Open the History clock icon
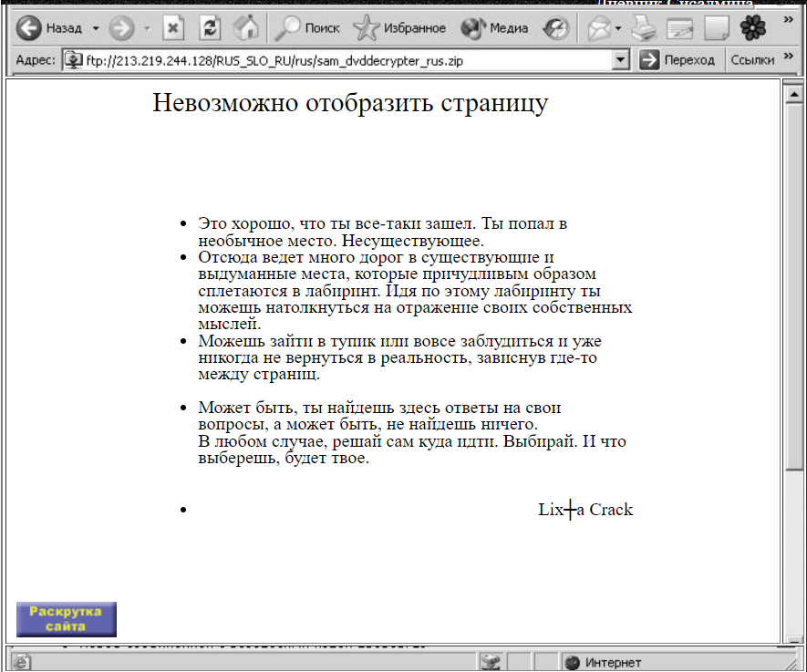 tap(557, 28)
